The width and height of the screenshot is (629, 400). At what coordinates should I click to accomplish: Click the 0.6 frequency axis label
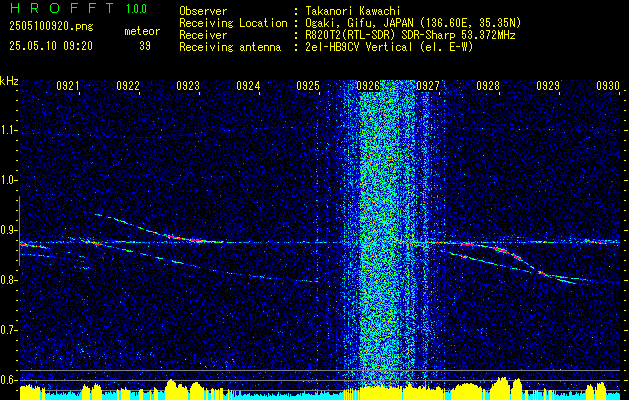[8, 380]
